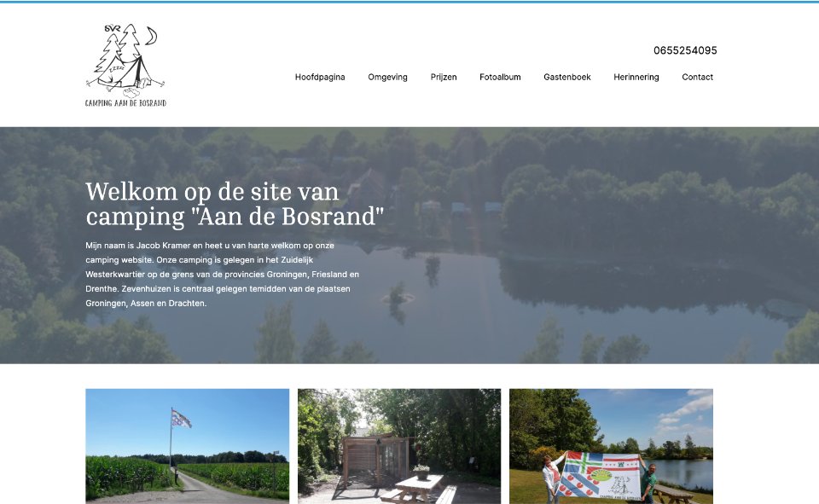Viewport: 819px width, 504px height.
Task: View the couple holding flag photo
Action: 611,445
